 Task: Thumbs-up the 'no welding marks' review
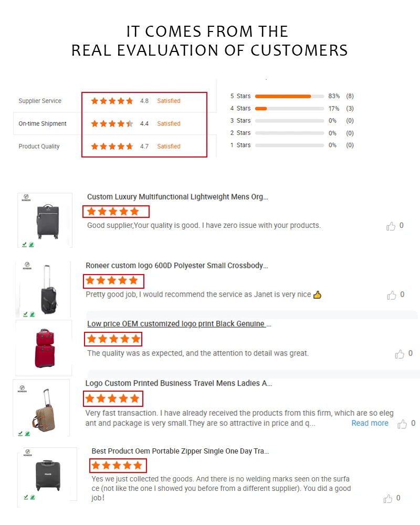tap(388, 498)
